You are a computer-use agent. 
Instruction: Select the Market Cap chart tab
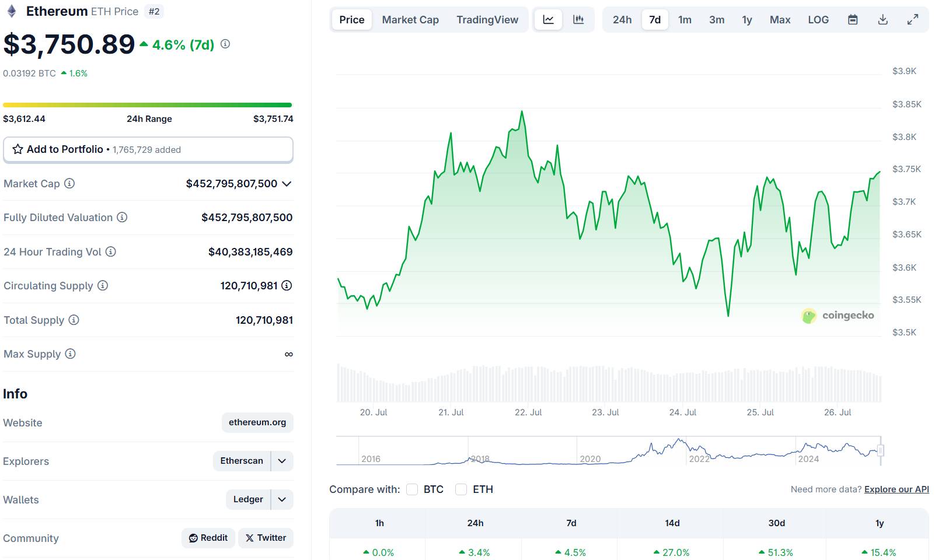tap(410, 19)
